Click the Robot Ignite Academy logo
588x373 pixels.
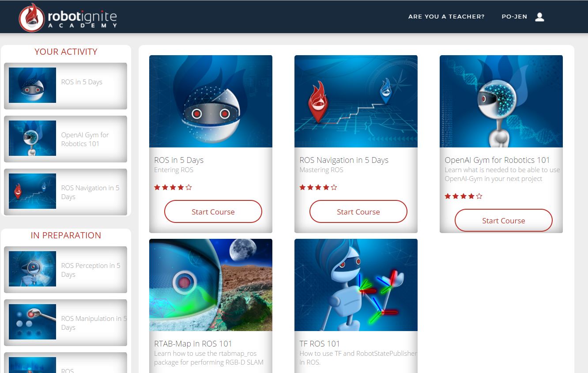tap(68, 17)
